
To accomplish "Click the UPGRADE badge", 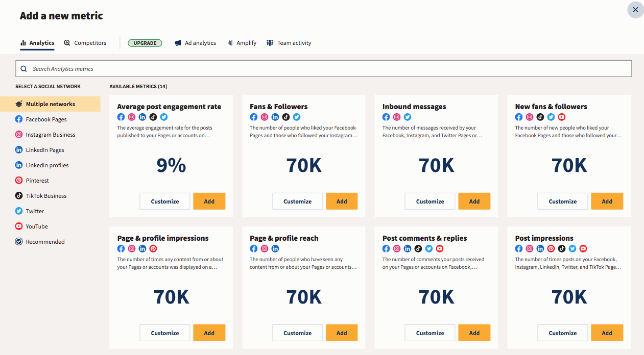I will (x=145, y=43).
